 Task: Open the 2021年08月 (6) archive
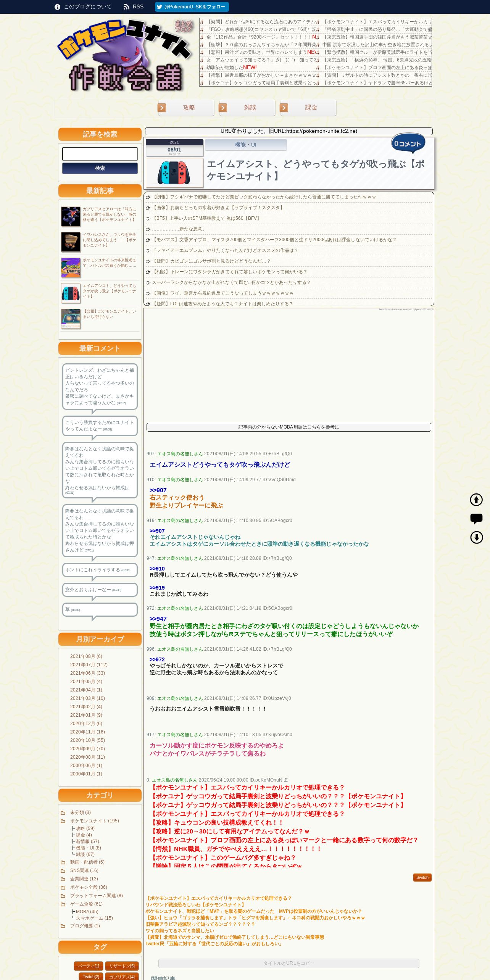86,656
